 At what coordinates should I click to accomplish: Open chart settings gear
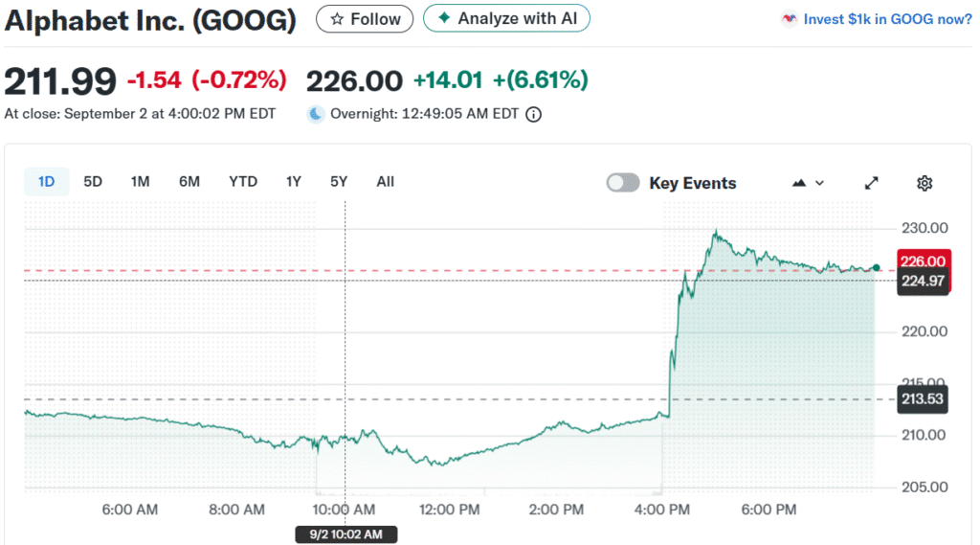pyautogui.click(x=924, y=183)
